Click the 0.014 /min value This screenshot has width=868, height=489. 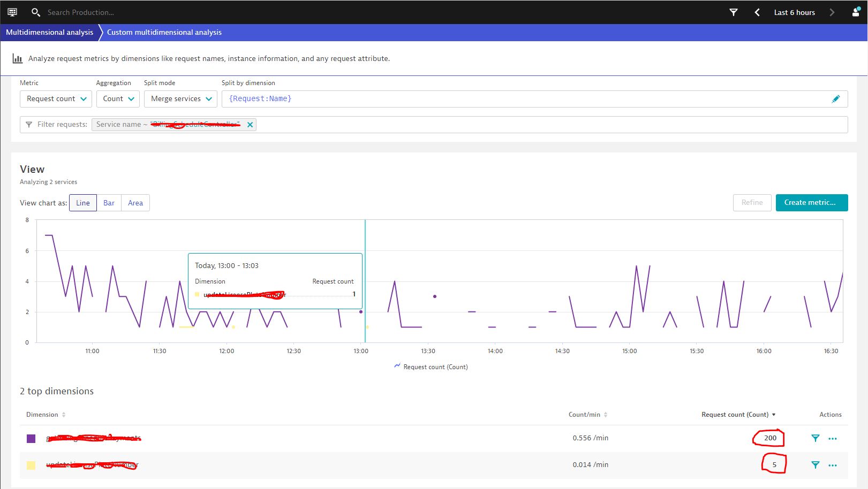(x=590, y=464)
